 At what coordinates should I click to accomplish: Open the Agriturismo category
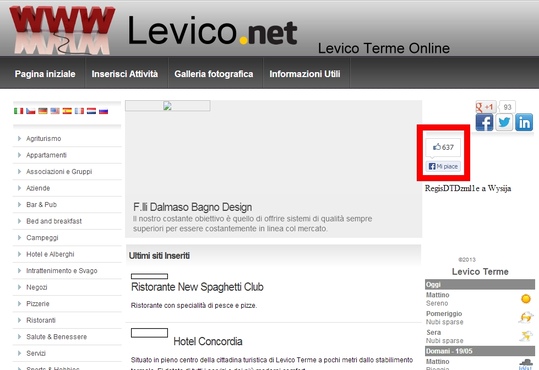point(44,139)
